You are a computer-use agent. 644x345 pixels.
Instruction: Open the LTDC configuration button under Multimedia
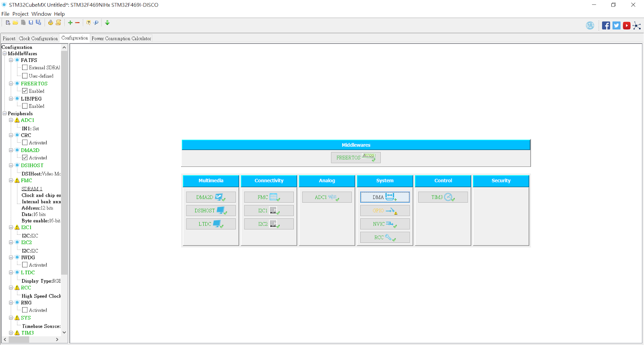click(211, 224)
